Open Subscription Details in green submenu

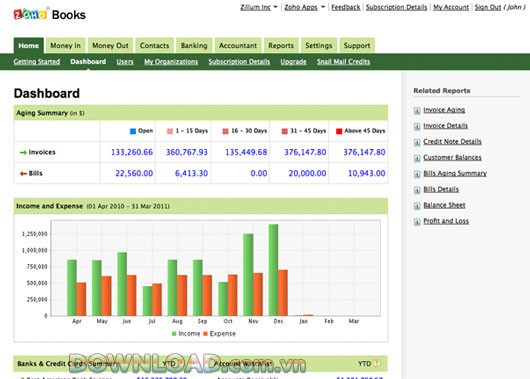point(239,62)
